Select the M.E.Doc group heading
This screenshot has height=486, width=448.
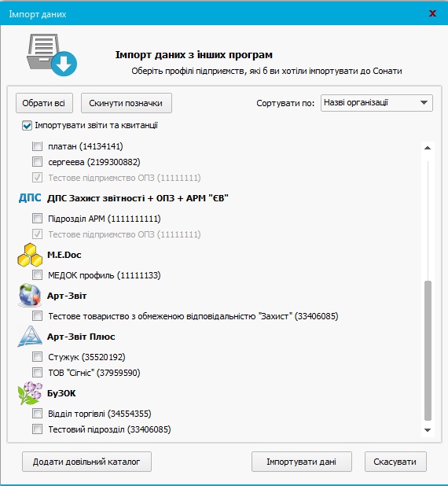[64, 255]
